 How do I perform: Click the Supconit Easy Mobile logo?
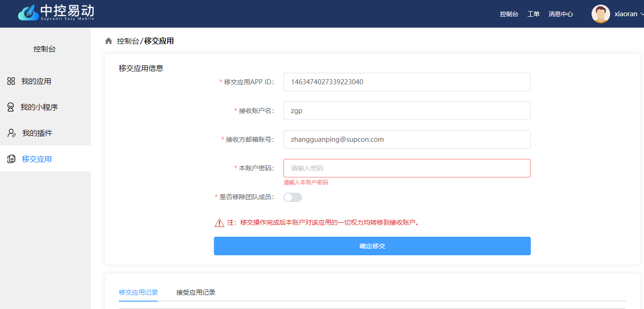pos(56,13)
